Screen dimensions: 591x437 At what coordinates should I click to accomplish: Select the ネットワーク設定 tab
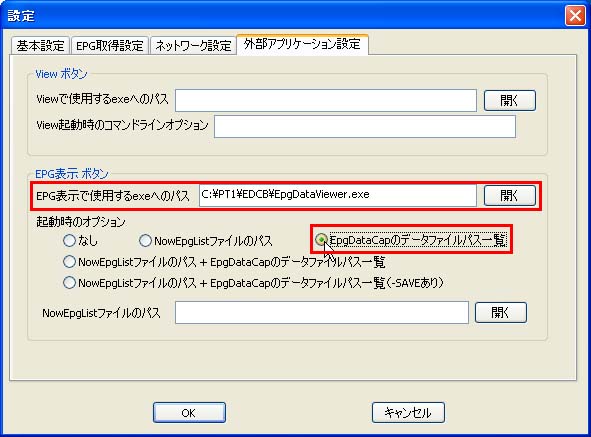pos(193,46)
